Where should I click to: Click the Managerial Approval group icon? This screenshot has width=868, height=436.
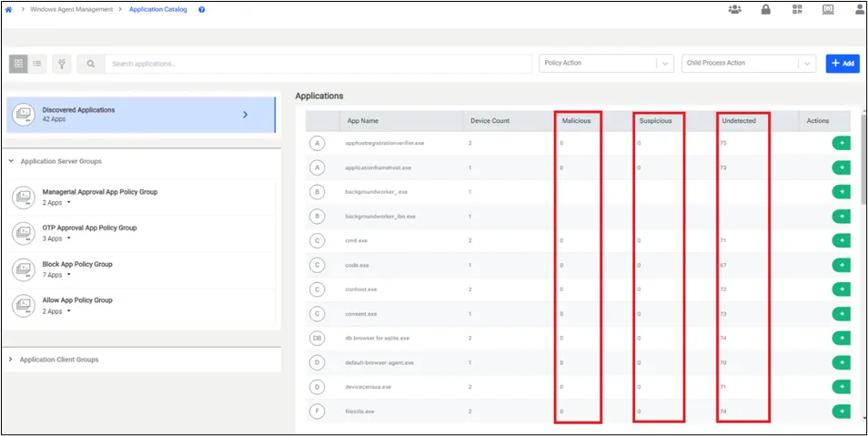click(x=24, y=197)
